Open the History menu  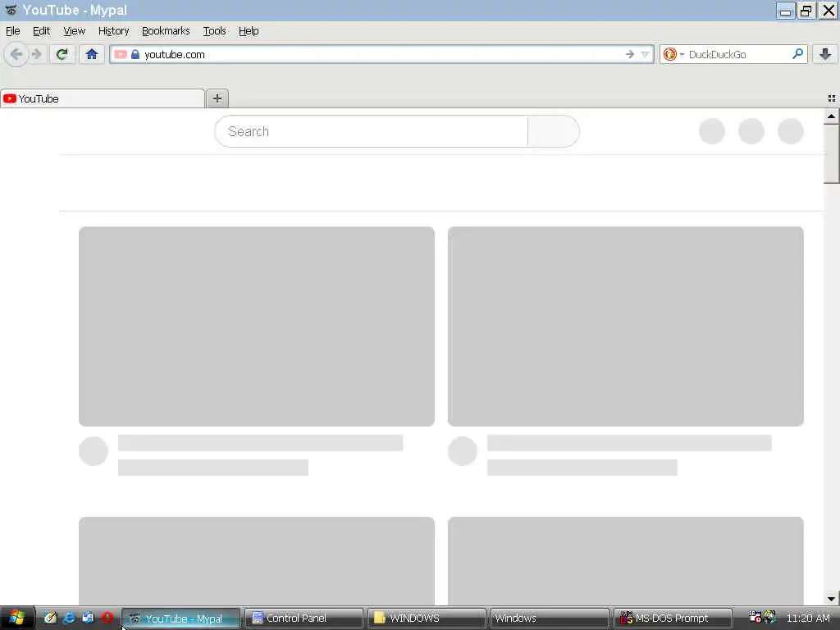(113, 31)
